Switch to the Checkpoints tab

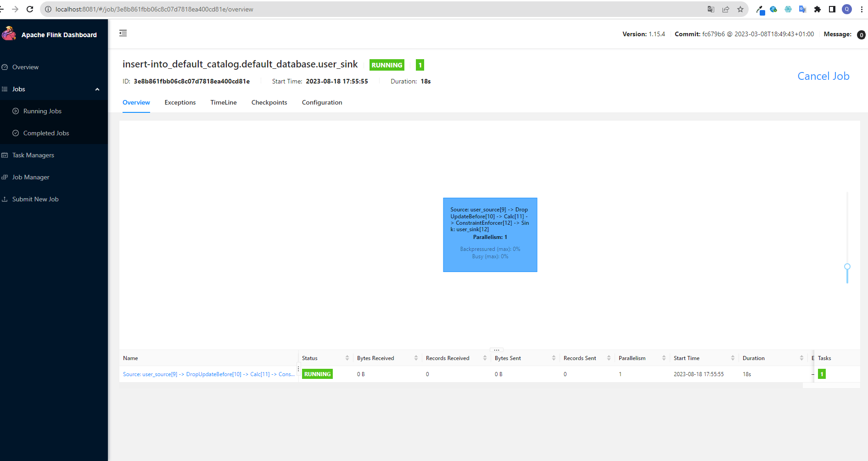269,103
